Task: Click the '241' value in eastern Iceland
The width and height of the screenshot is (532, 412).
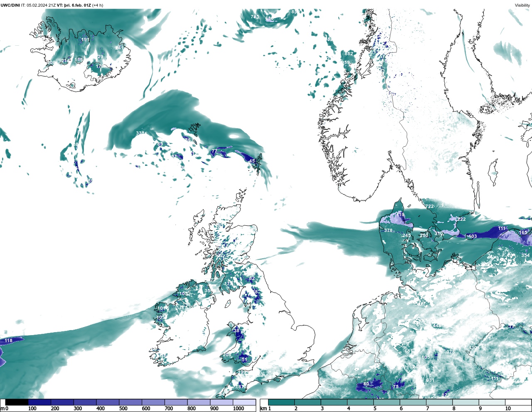Action: point(119,48)
